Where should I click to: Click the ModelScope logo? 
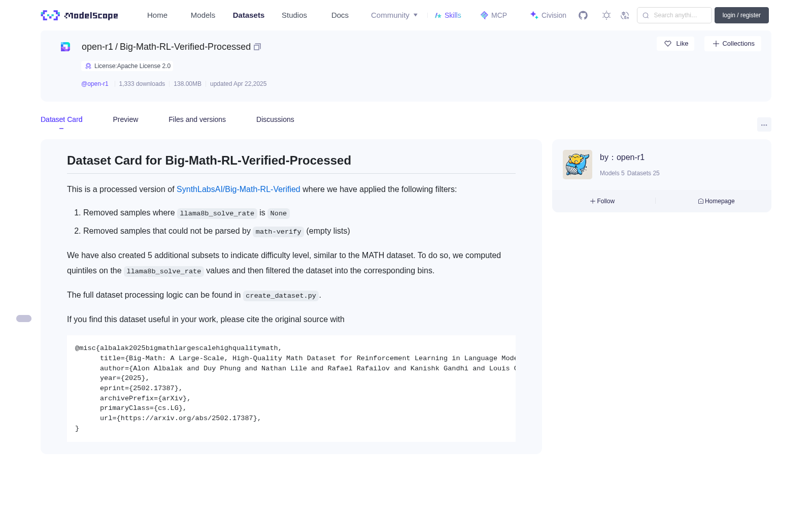point(79,15)
